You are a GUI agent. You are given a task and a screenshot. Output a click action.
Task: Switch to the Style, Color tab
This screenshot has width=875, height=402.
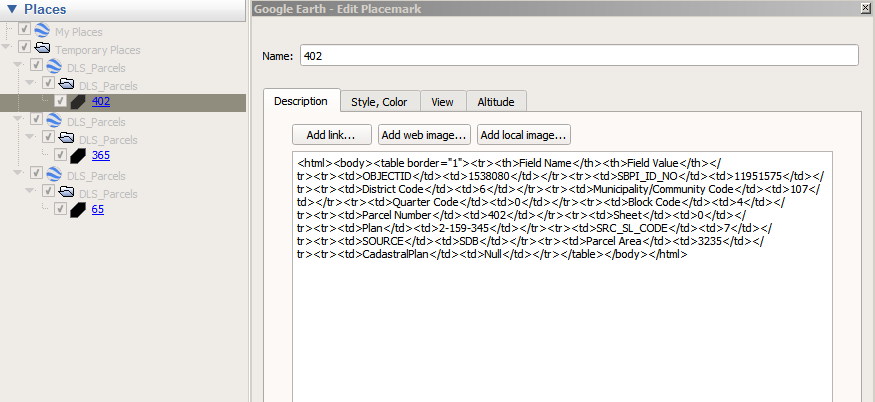379,101
